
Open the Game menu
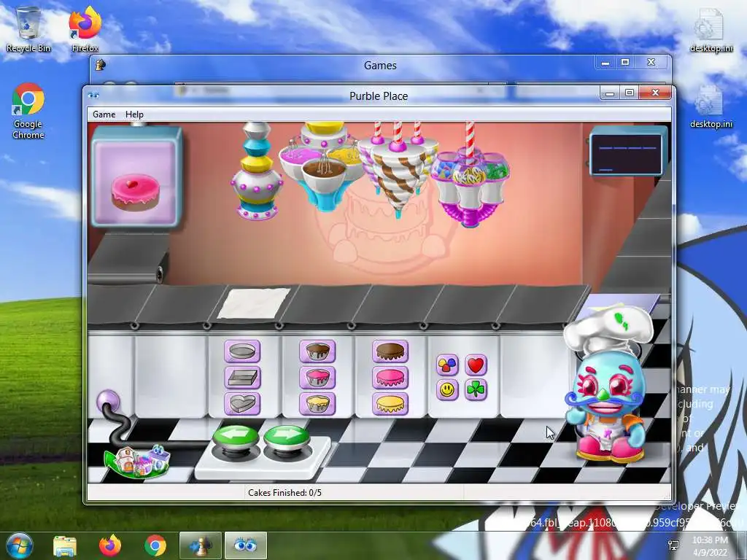[104, 114]
